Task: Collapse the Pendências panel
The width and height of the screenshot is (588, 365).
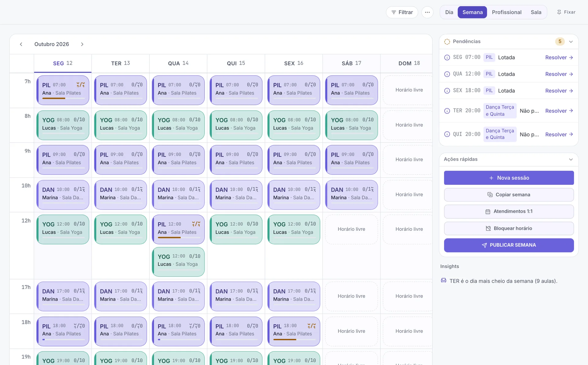Action: tap(571, 41)
